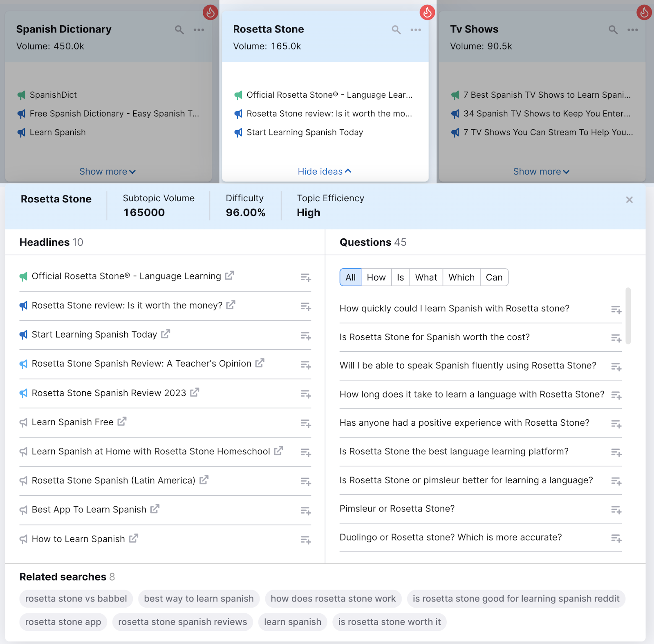Viewport: 654px width, 644px height.
Task: Click related search 'is rosetta stone worth it'
Action: tap(390, 622)
